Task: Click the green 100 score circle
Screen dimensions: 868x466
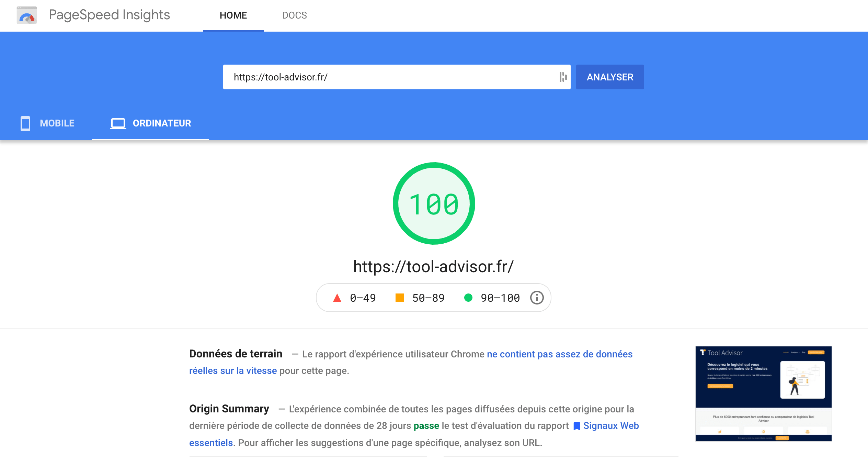Action: 434,203
